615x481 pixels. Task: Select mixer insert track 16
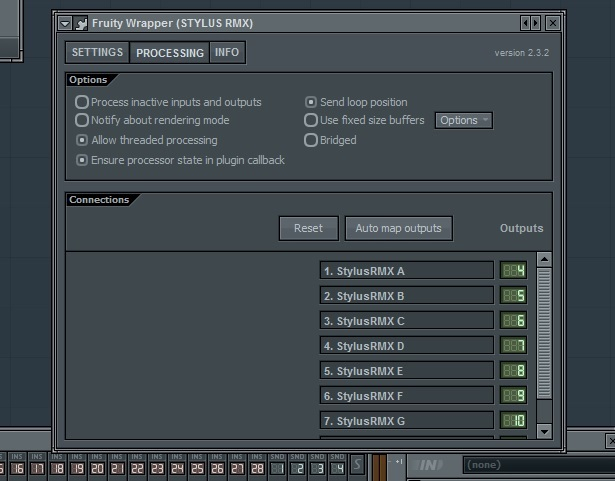17,466
